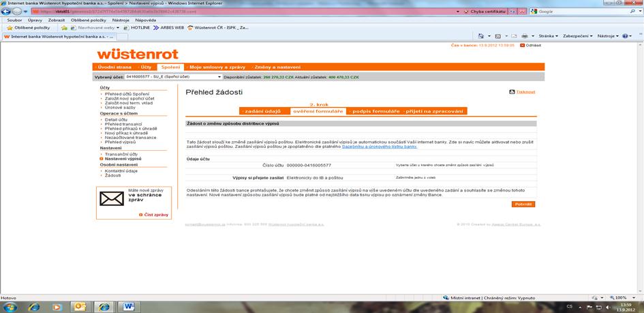Open the ARBES WEB favorites shortcut

pyautogui.click(x=168, y=27)
